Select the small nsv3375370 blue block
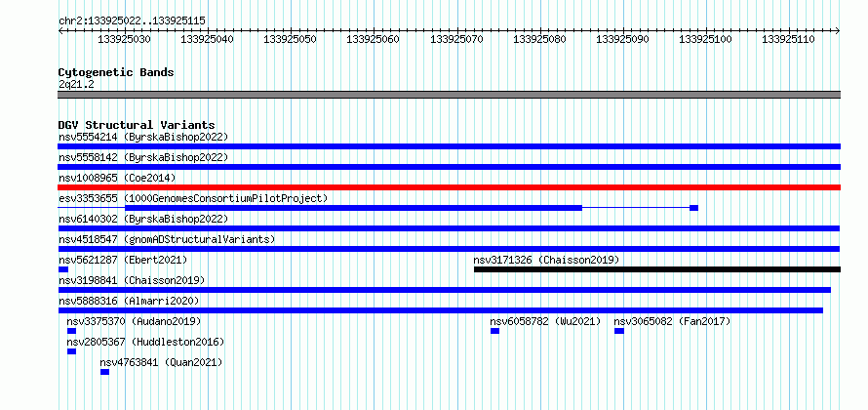This screenshot has height=410, width=868. tap(71, 331)
